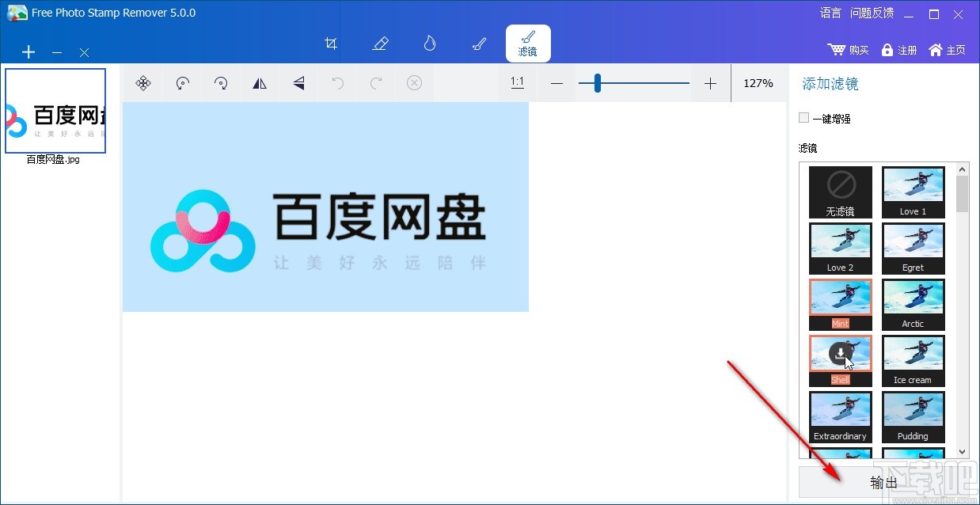This screenshot has width=980, height=505.
Task: Open the 滤镜 filter tab
Action: tap(528, 44)
